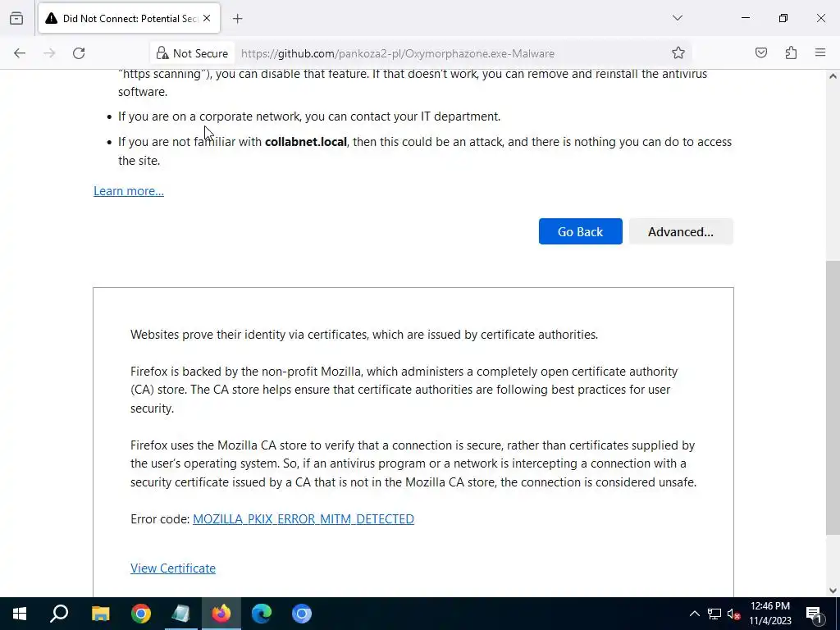840x630 pixels.
Task: Click the muted volume tray icon
Action: (734, 614)
